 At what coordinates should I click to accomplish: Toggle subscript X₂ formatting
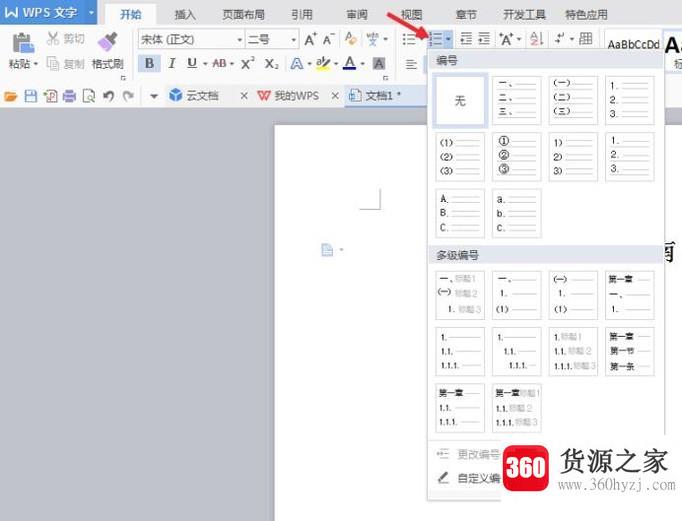click(x=271, y=64)
